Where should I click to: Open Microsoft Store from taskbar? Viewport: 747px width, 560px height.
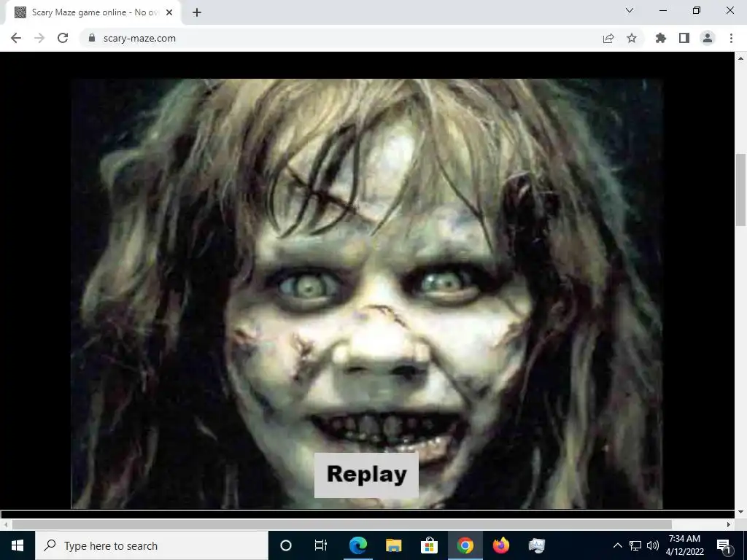(429, 545)
